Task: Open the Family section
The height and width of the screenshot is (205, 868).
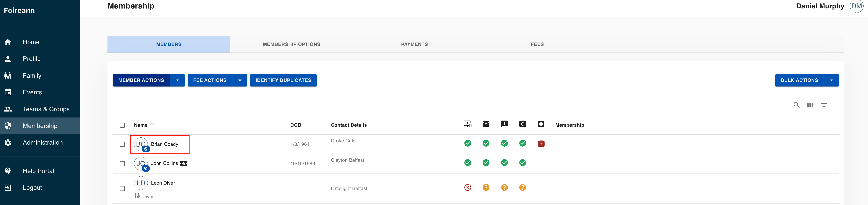Action: coord(40,76)
